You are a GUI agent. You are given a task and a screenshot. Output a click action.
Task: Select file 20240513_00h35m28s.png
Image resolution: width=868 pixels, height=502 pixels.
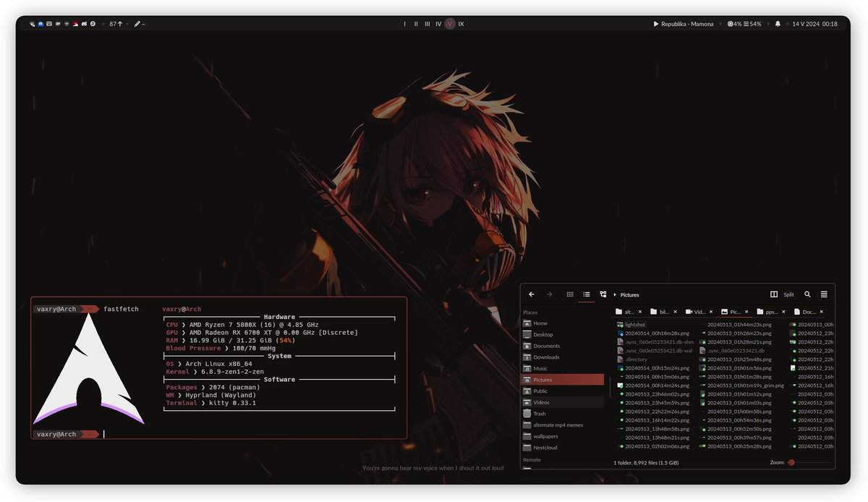[736, 446]
